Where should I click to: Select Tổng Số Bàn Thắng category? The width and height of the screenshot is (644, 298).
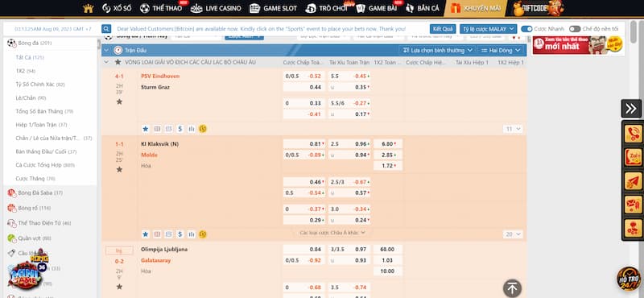(45, 111)
